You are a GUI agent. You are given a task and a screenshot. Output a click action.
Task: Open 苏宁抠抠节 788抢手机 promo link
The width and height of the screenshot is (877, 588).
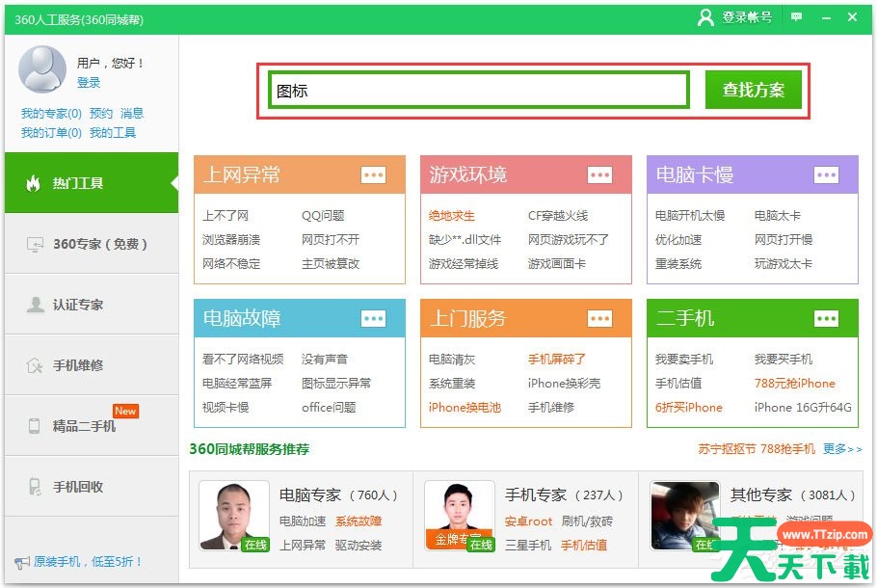tap(757, 449)
